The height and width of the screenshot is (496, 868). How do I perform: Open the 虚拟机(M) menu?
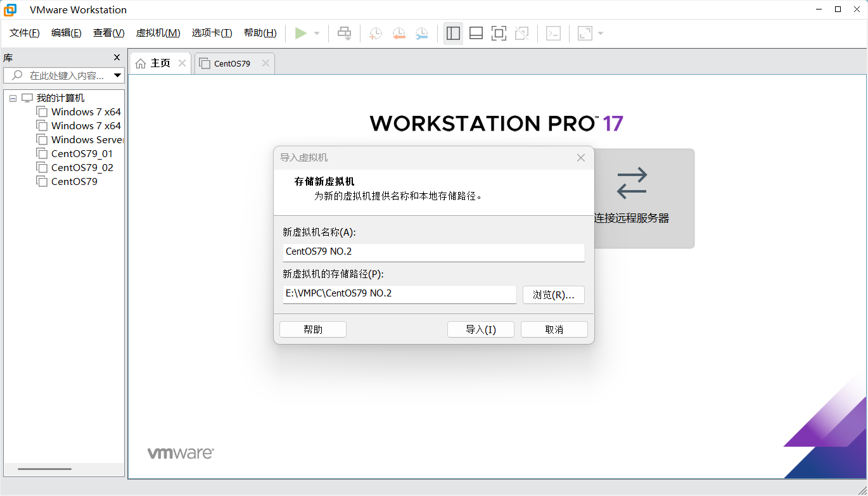[x=158, y=33]
